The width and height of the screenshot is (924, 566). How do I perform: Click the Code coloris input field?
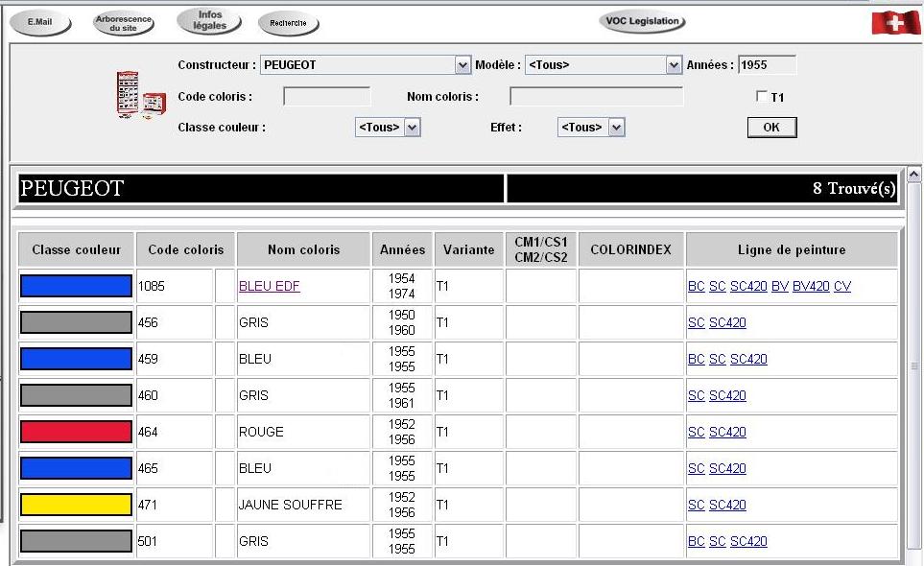[x=326, y=96]
